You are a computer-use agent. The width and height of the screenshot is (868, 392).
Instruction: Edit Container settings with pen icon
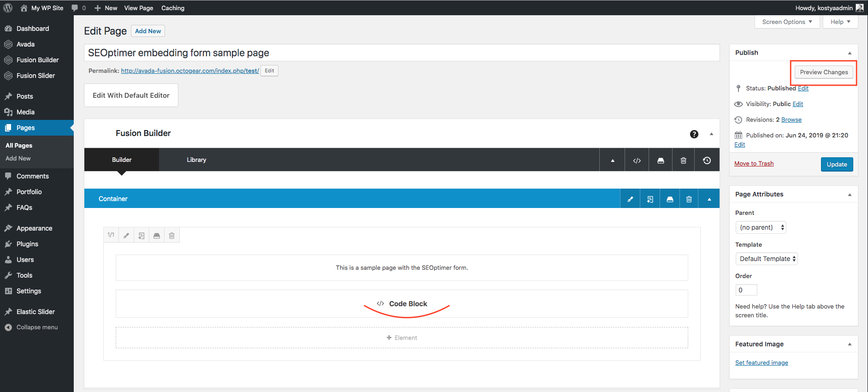tap(630, 199)
